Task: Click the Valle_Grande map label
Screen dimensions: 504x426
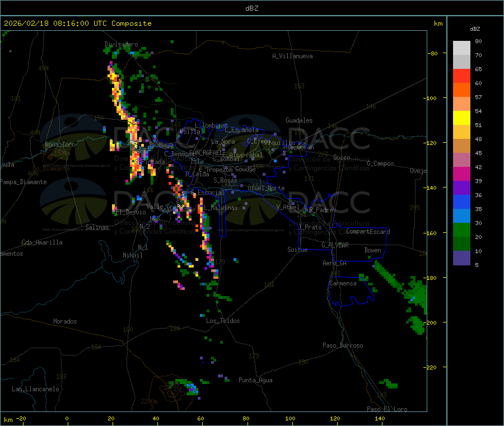Action: [166, 207]
